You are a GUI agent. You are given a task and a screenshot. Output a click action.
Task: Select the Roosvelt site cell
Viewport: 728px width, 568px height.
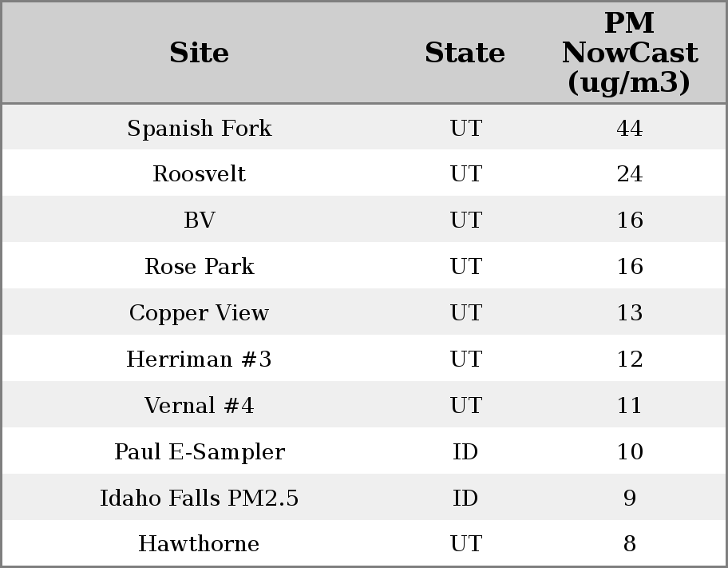(x=200, y=174)
